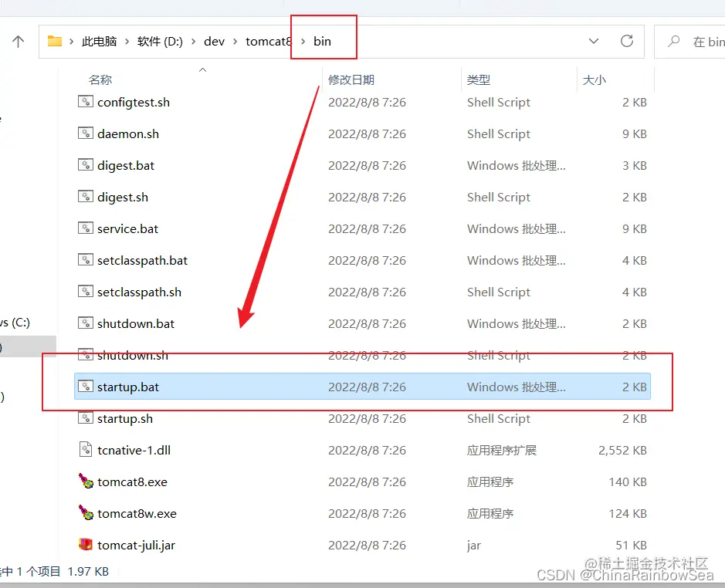The image size is (725, 588).
Task: Sort files by the 大小 column
Action: pos(594,79)
